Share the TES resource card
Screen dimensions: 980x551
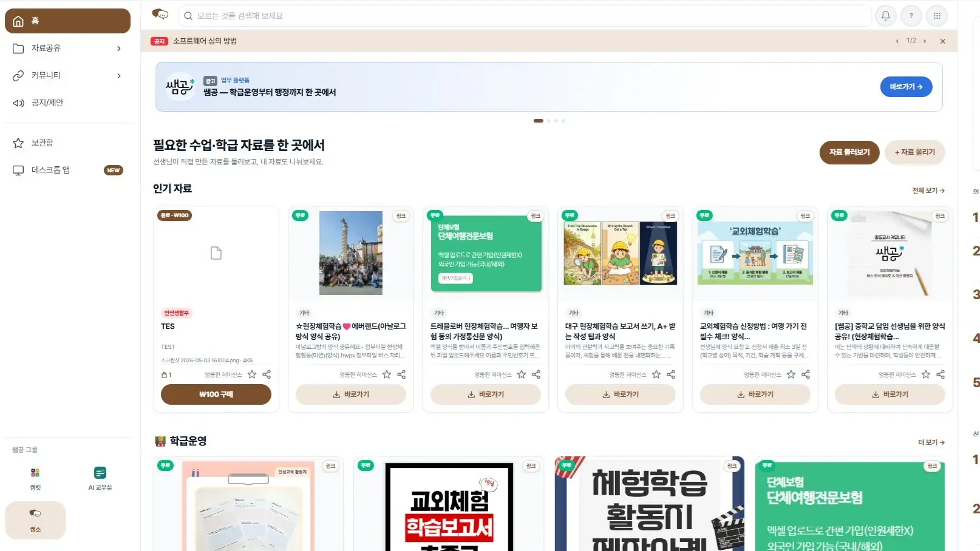pos(267,374)
